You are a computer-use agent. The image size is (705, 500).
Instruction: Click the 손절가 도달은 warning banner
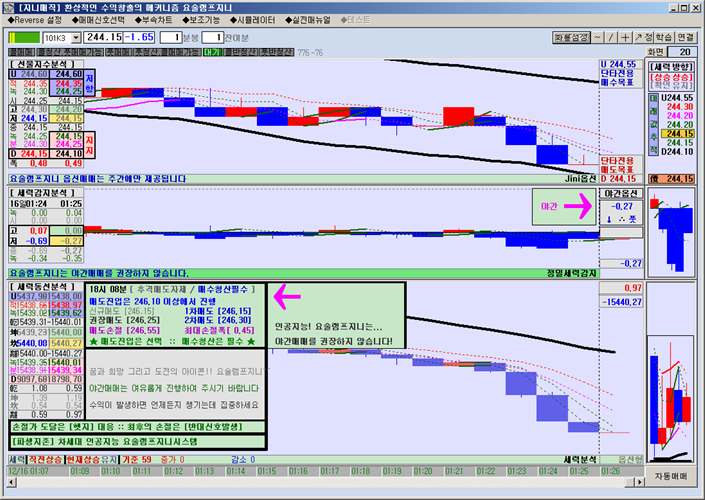click(x=138, y=427)
